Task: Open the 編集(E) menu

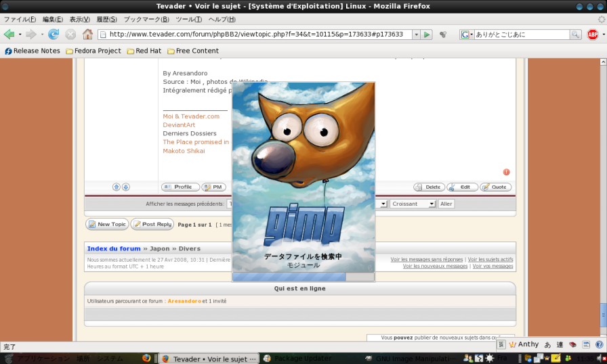Action: (x=53, y=20)
